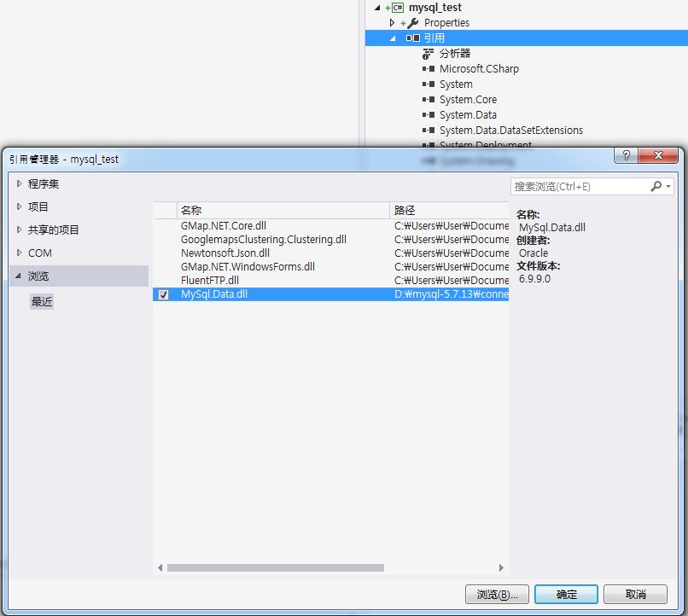
Task: Select GooglemapsClustering.Clustering.dll row
Action: click(x=331, y=240)
